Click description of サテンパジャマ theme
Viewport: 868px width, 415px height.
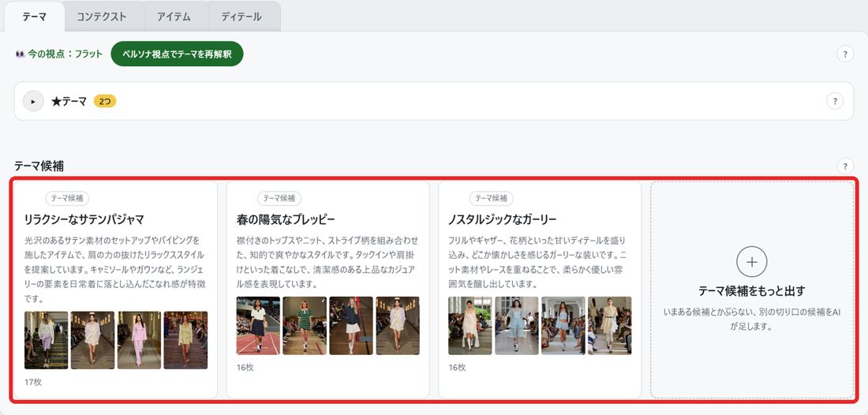click(115, 270)
